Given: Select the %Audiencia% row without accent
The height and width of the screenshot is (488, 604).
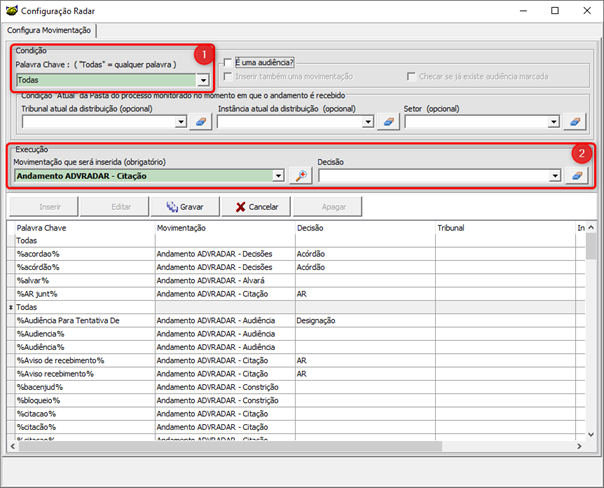Looking at the screenshot, I should [x=296, y=334].
